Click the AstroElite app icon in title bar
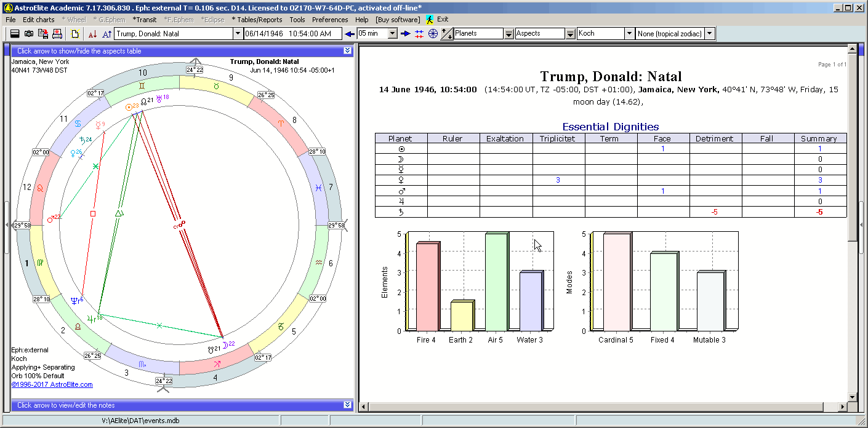Viewport: 868px width, 428px height. point(8,7)
